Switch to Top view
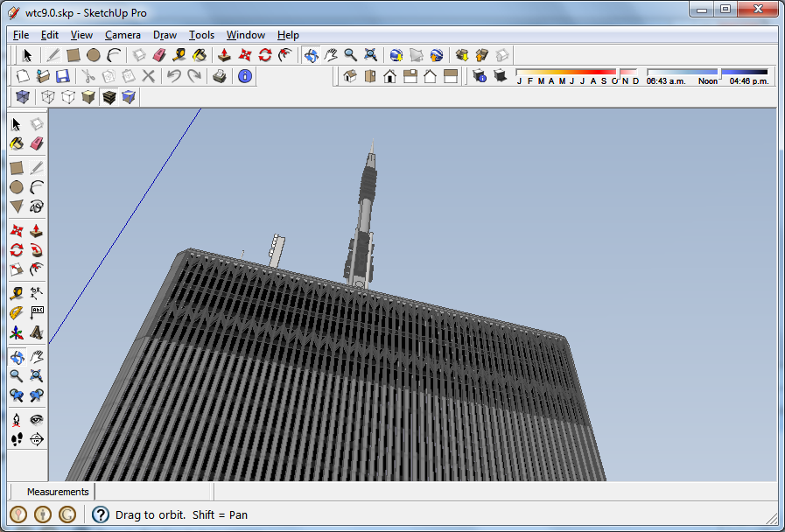 click(x=370, y=76)
